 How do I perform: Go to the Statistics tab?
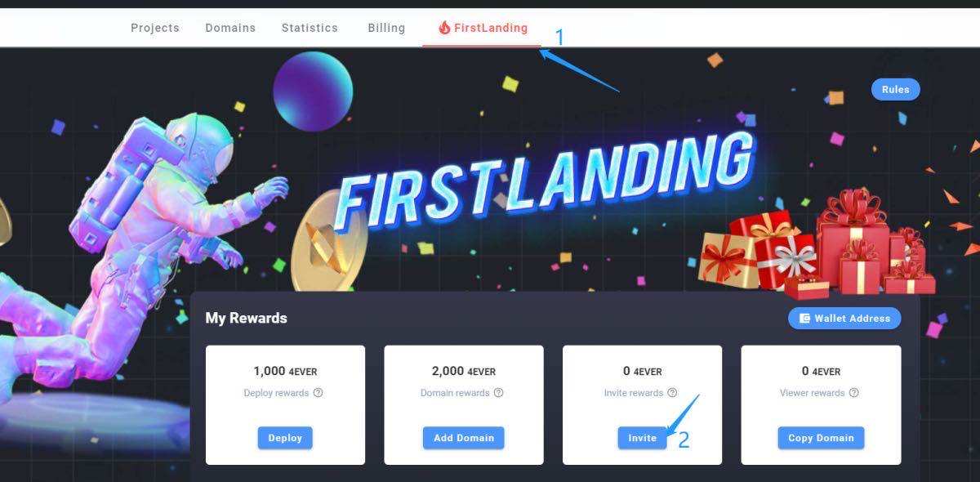pyautogui.click(x=310, y=28)
